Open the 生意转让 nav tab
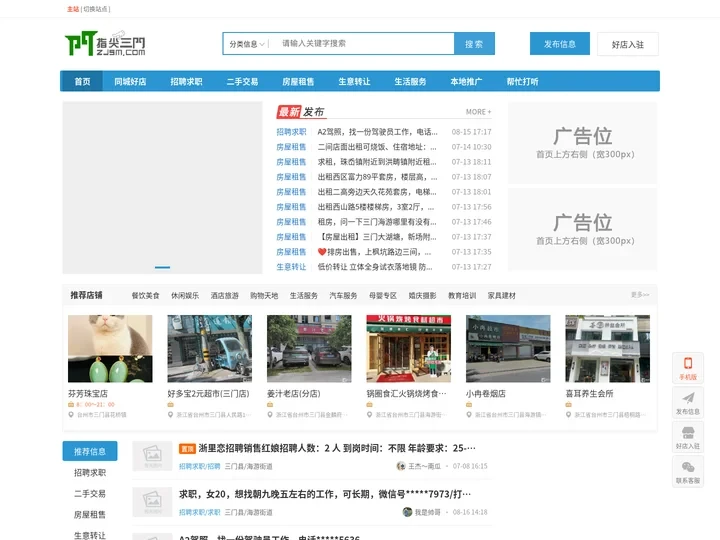 354,81
